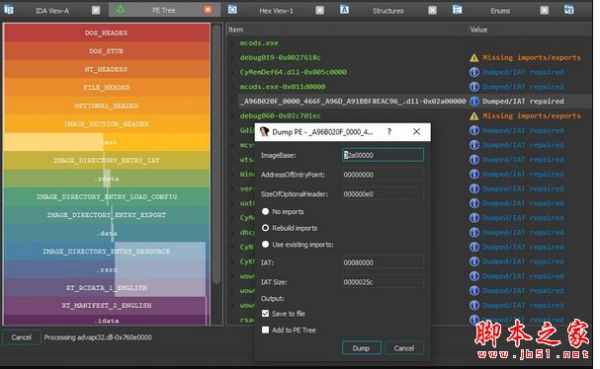The image size is (600, 369).
Task: Click the ImageBase input field
Action: (383, 155)
